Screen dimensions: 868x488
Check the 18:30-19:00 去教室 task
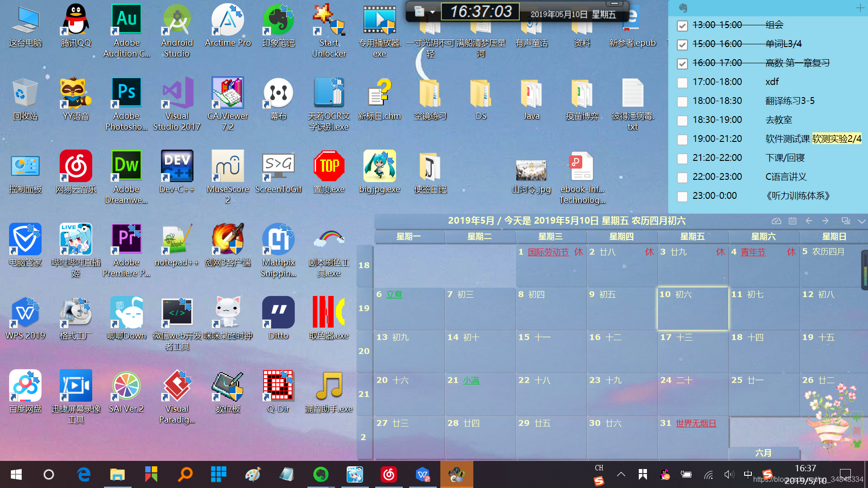click(682, 121)
